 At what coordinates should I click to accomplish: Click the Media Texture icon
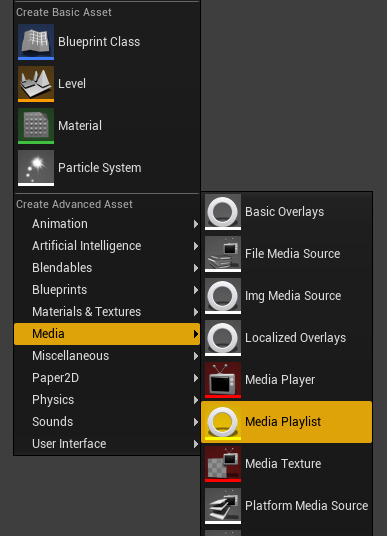tap(223, 464)
